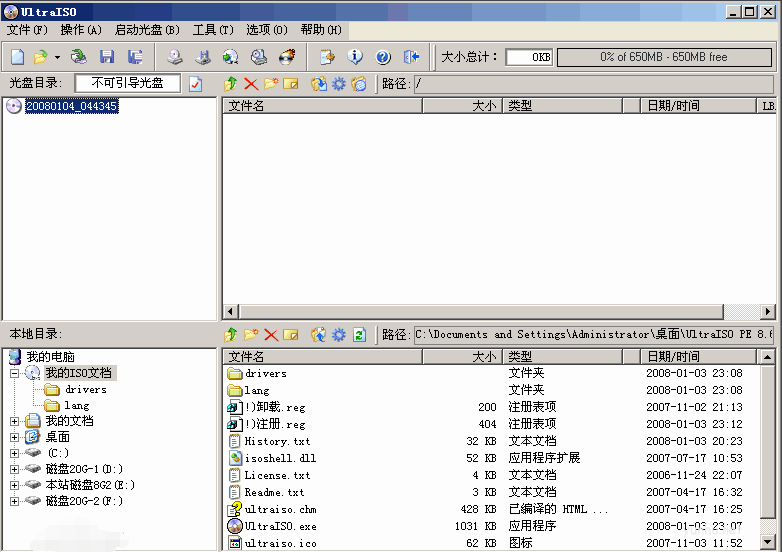
Task: Click the boot properties checkmark icon
Action: click(196, 84)
